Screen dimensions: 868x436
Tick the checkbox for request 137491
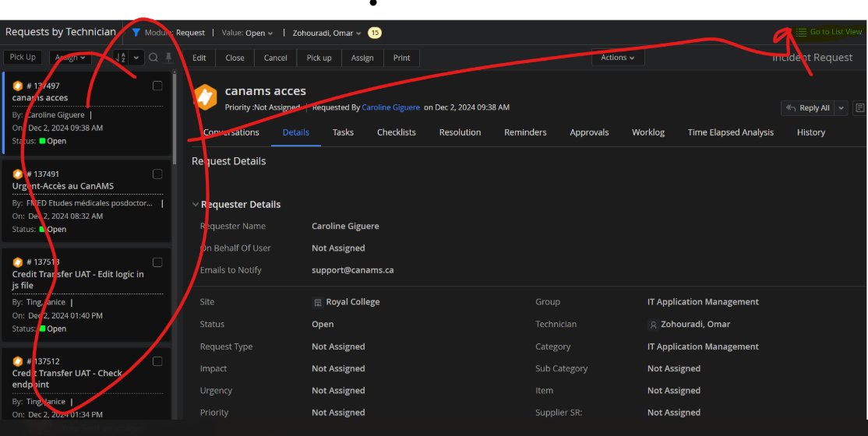click(157, 174)
